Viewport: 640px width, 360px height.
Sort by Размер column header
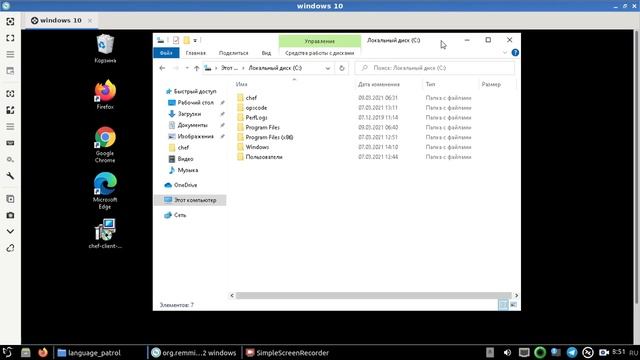(491, 84)
